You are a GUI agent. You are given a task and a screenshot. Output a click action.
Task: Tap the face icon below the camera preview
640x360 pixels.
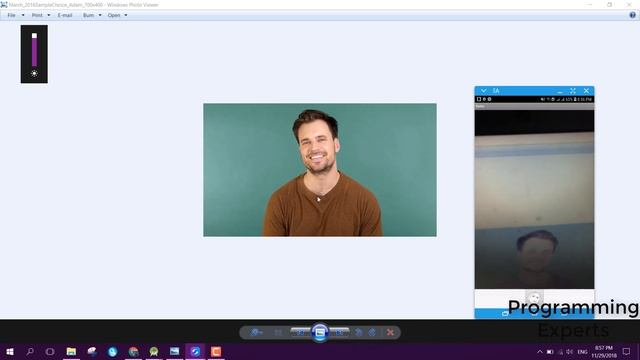[x=534, y=297]
